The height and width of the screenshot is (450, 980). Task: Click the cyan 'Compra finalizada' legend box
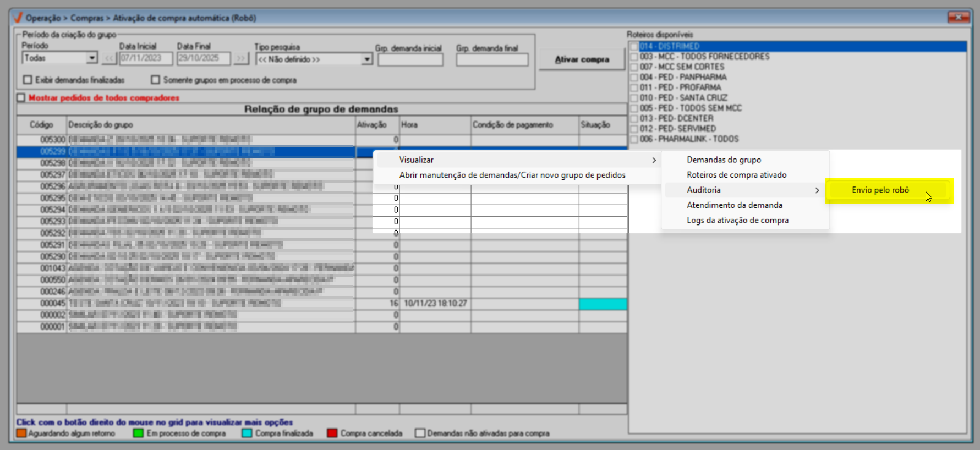coord(247,433)
